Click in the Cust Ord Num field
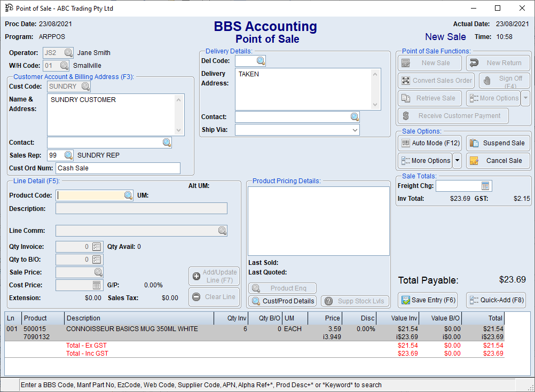This screenshot has width=535, height=392. [x=117, y=168]
